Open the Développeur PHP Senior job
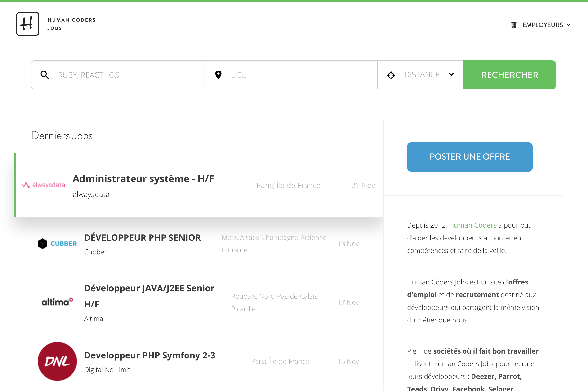The width and height of the screenshot is (588, 391). (x=143, y=238)
